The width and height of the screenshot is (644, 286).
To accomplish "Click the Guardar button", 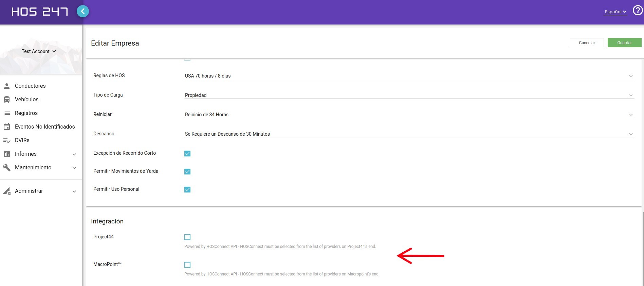I will [x=624, y=43].
